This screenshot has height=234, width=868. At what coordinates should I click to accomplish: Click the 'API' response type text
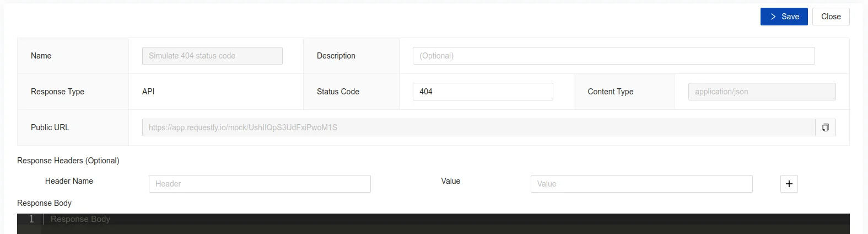pyautogui.click(x=148, y=92)
